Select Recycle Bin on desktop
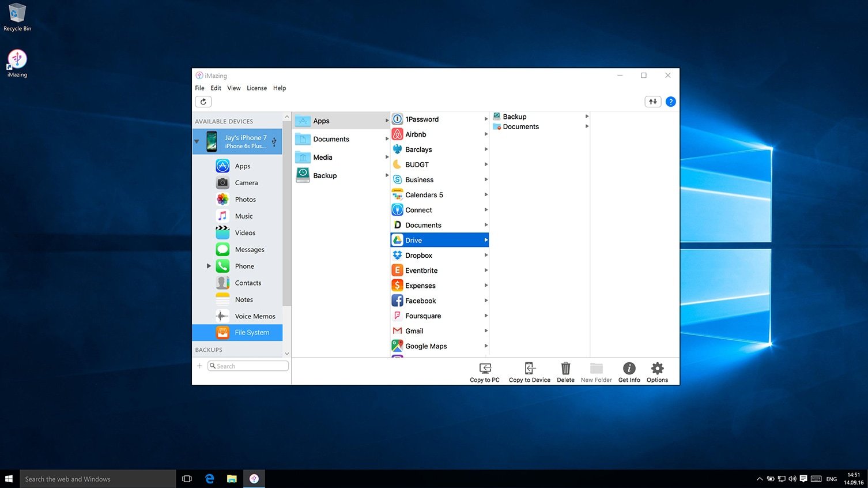Screen dimensions: 868x488 [x=17, y=17]
